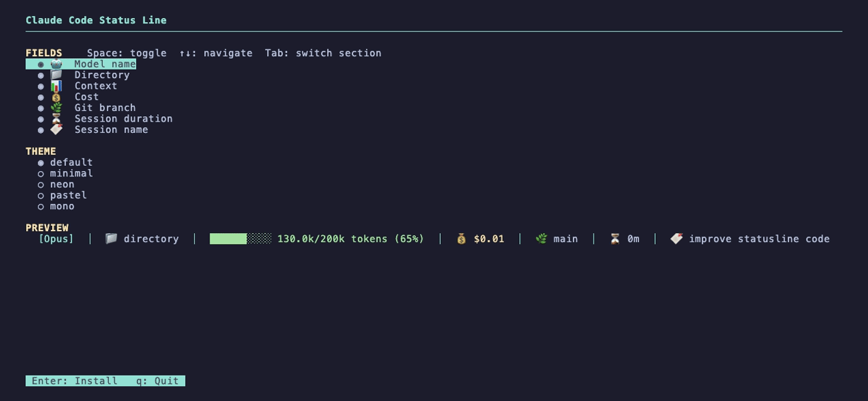This screenshot has height=401, width=868.
Task: Click the hourglass icon beside Session duration
Action: [x=57, y=118]
